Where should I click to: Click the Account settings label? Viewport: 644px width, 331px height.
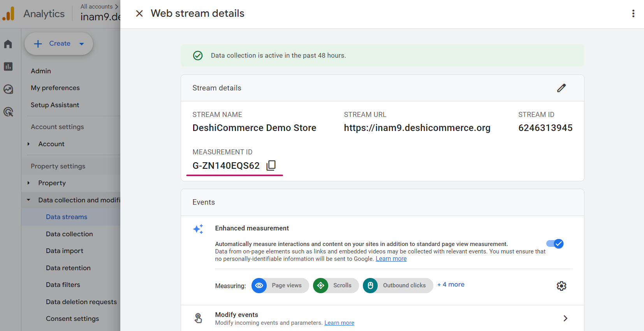(x=57, y=127)
